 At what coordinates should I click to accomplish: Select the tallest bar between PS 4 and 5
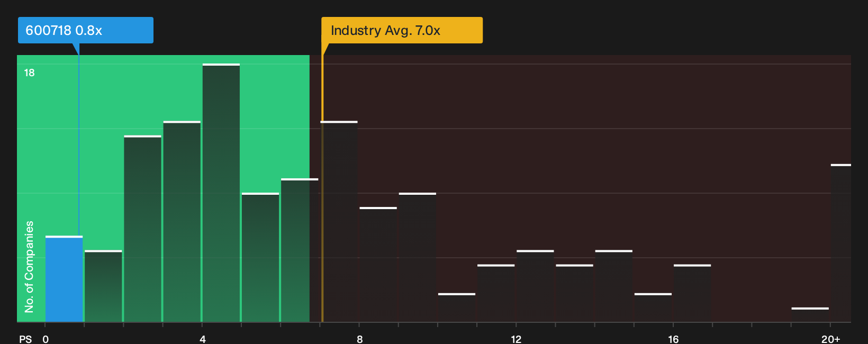point(221,193)
